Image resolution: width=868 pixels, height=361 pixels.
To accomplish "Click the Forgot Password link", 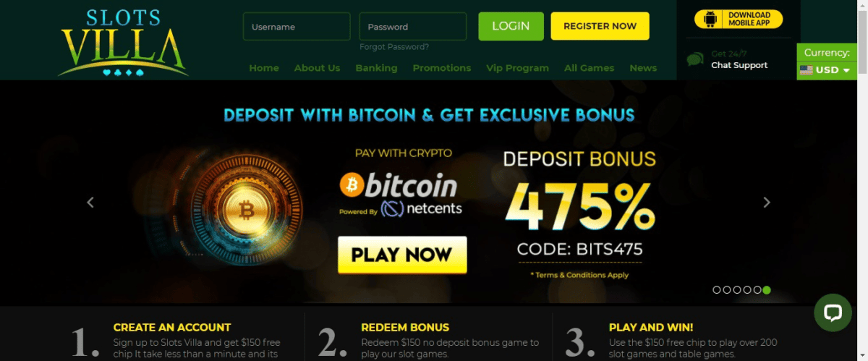I will 394,47.
